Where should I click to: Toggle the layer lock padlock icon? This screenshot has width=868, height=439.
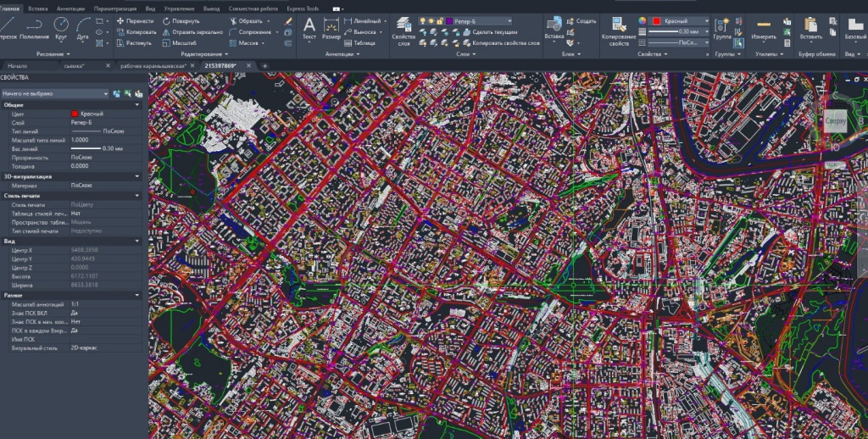point(440,21)
